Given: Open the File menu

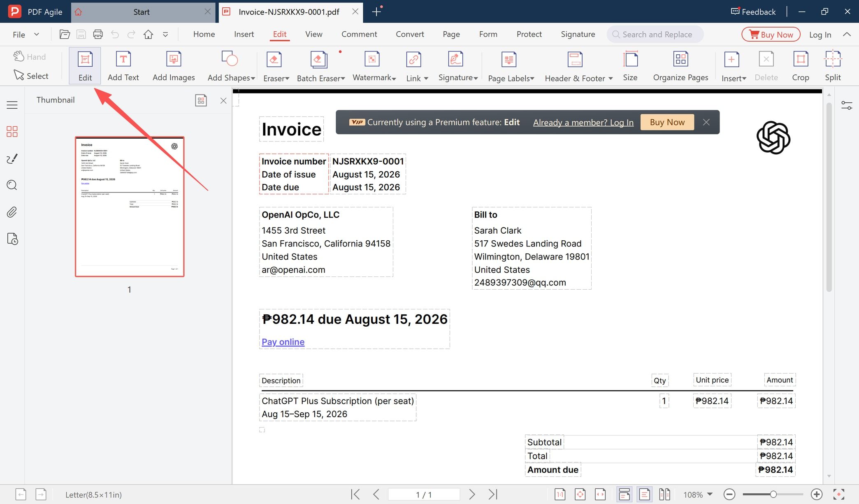Looking at the screenshot, I should tap(26, 35).
